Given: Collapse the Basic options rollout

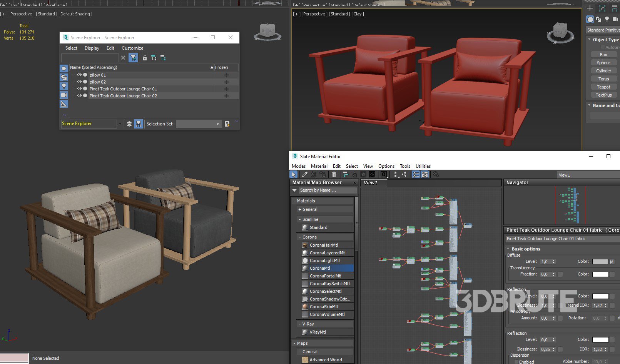Looking at the screenshot, I should coord(508,249).
